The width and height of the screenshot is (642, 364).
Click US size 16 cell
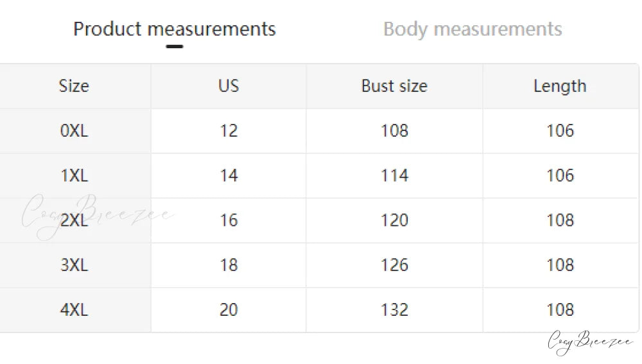tap(229, 220)
